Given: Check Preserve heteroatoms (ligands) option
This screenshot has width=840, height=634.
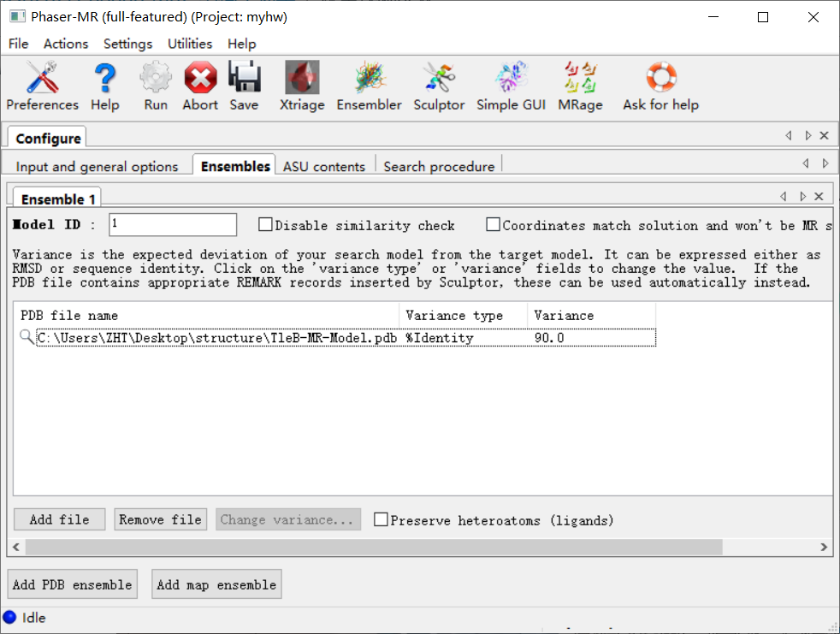Looking at the screenshot, I should pos(381,519).
